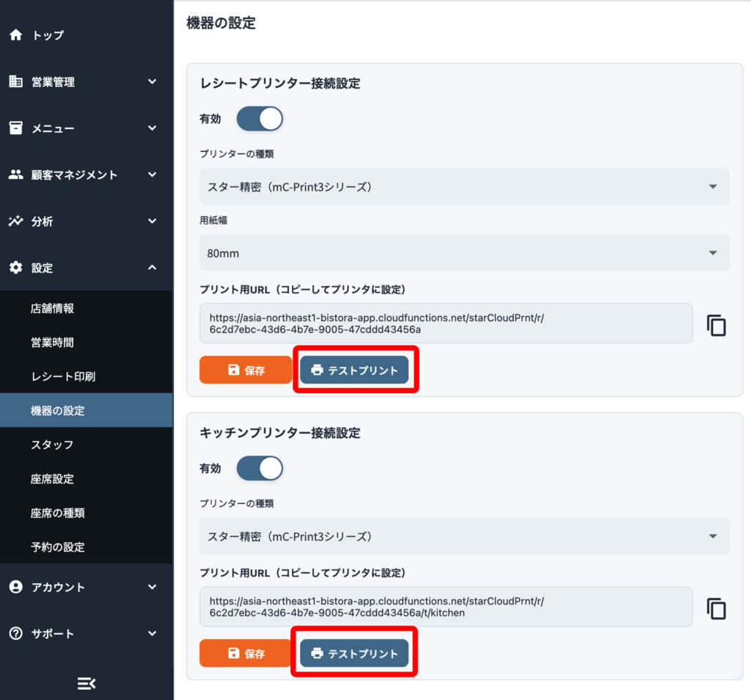The image size is (751, 700).
Task: Disable the kitchen printer 有効 toggle
Action: [260, 468]
